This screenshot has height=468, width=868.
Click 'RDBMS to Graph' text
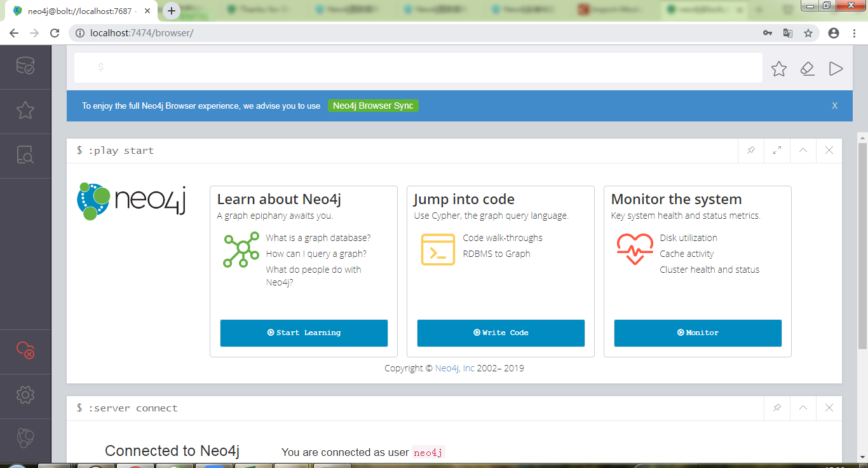click(x=496, y=254)
